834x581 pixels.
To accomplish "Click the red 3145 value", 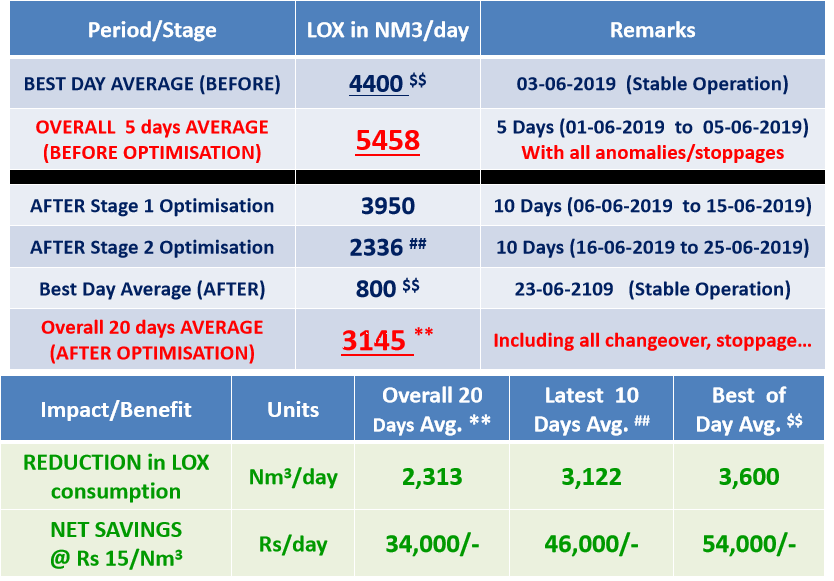I will tap(374, 341).
